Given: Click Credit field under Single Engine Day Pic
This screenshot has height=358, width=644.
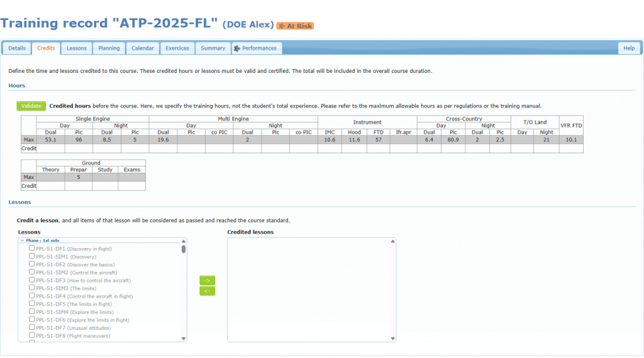Looking at the screenshot, I should pos(79,148).
